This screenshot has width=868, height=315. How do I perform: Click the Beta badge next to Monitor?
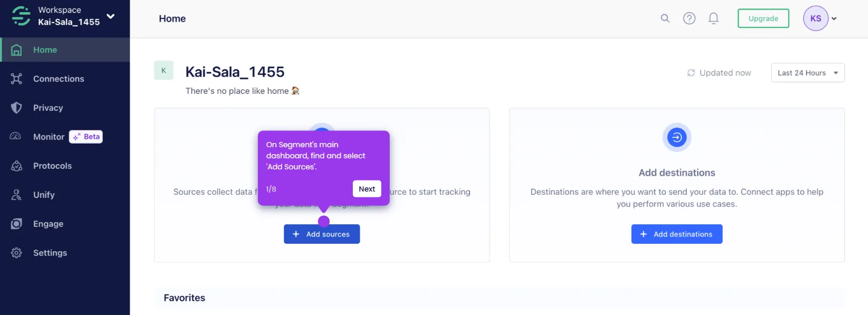point(86,137)
